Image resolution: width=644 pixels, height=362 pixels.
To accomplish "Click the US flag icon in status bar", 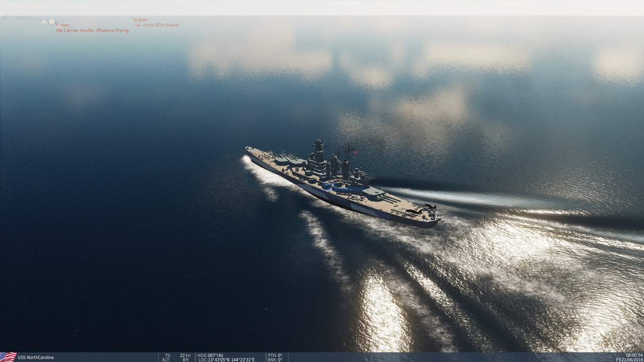I will 8,357.
